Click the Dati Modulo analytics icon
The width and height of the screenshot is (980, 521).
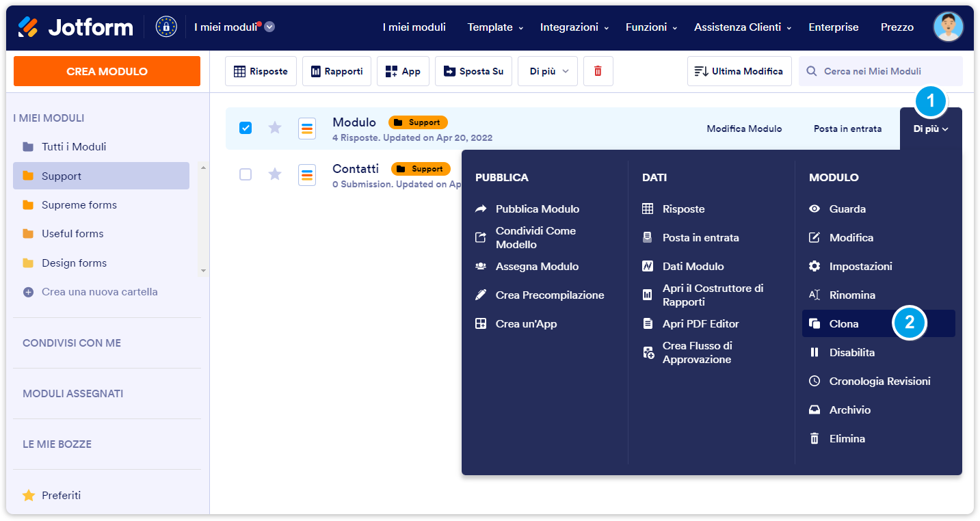[648, 267]
